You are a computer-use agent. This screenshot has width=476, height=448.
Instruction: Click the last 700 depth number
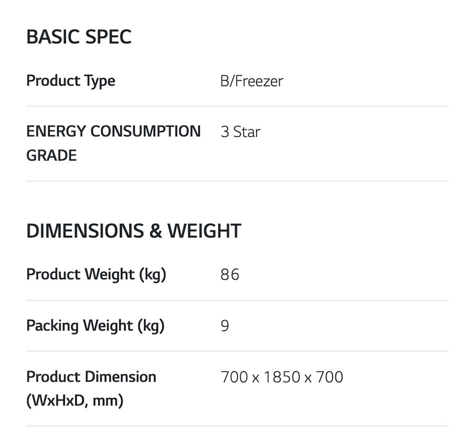tap(329, 377)
